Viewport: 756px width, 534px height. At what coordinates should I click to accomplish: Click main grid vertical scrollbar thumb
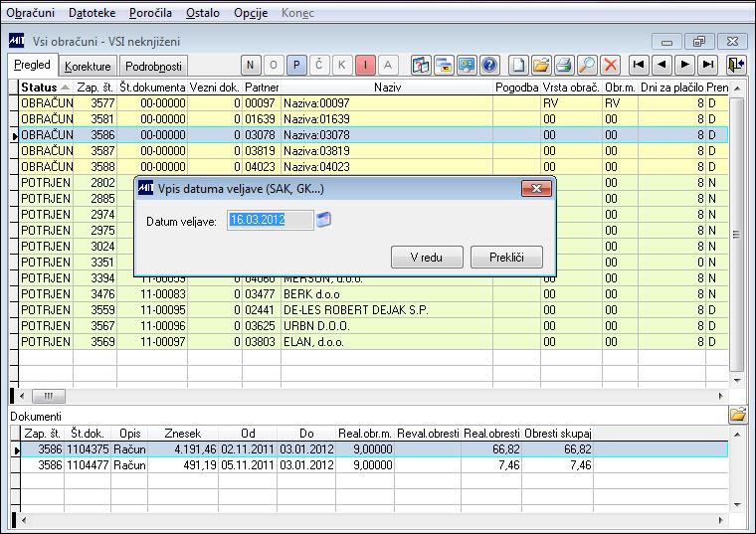pyautogui.click(x=736, y=235)
